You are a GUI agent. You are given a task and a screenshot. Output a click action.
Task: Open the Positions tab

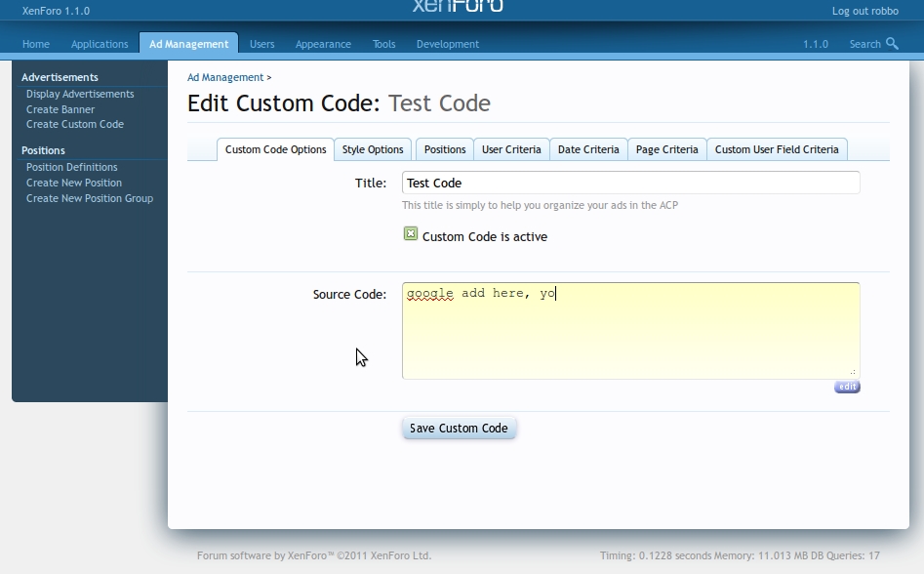(445, 149)
